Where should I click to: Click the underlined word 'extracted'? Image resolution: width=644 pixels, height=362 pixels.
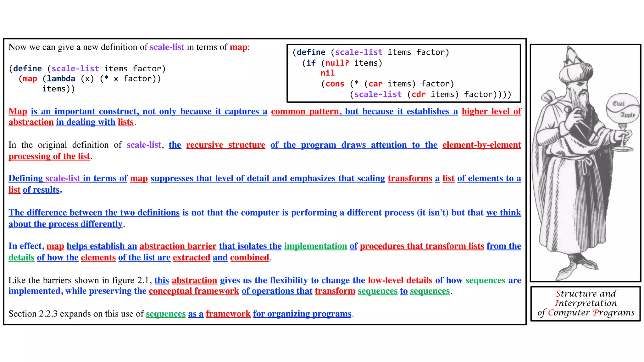(x=191, y=258)
